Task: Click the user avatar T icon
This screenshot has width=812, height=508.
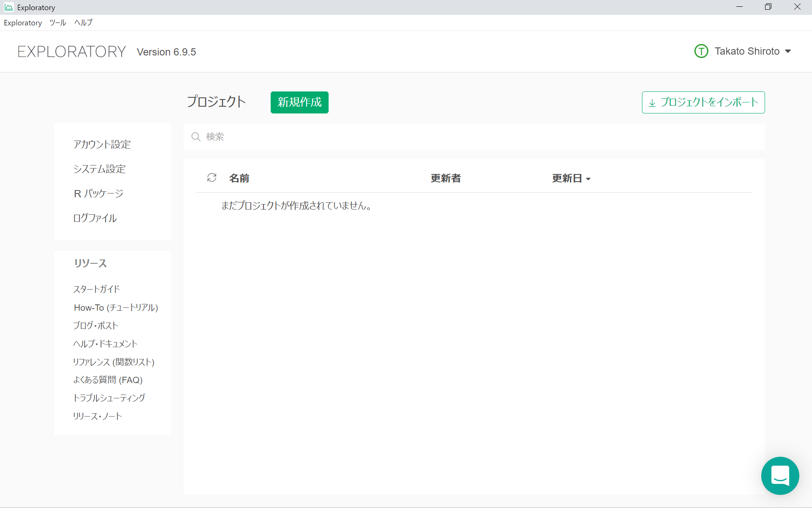Action: tap(701, 51)
